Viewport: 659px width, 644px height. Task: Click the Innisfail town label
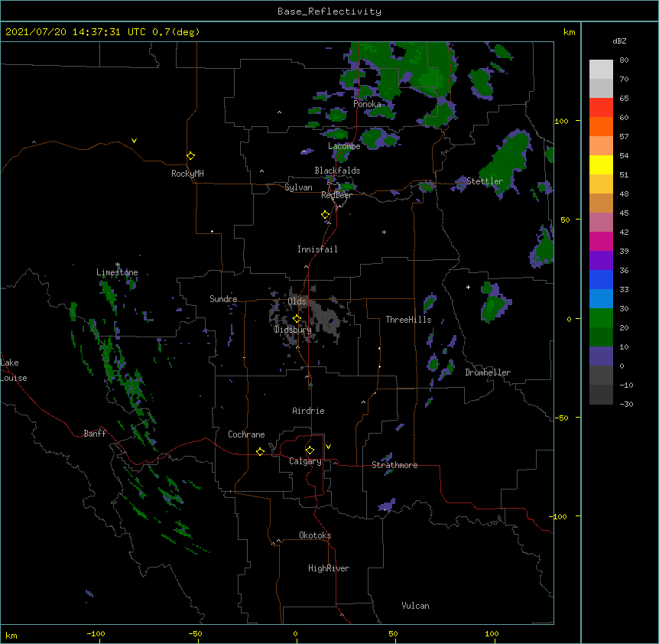point(317,249)
